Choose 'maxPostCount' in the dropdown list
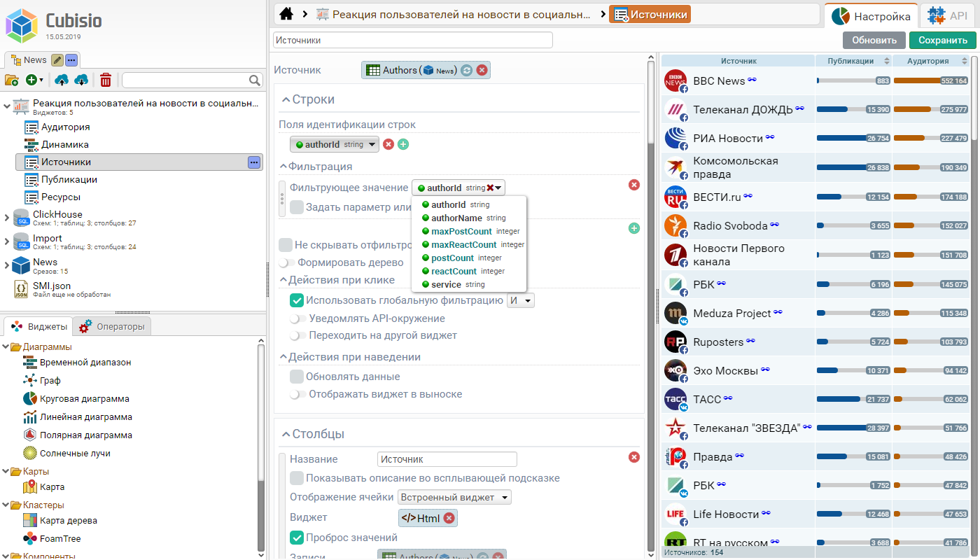Image resolution: width=980 pixels, height=560 pixels. pos(470,232)
